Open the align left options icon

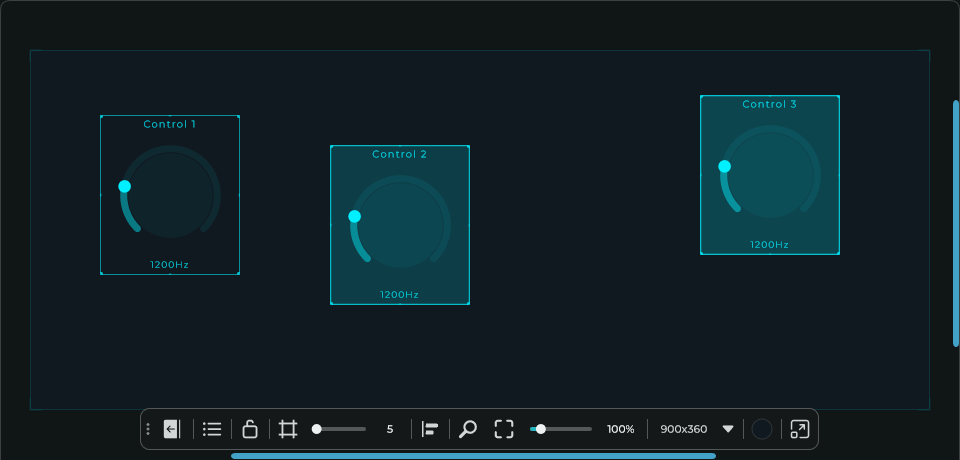click(x=430, y=429)
